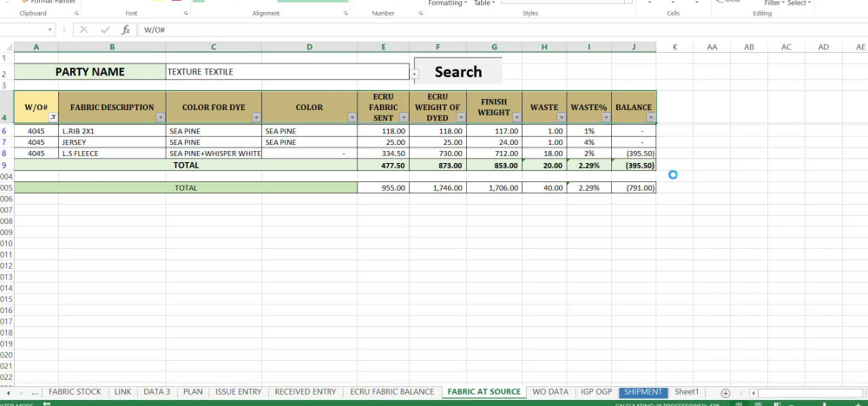Open the Alignment settings dialog launcher
868x406 pixels.
click(345, 13)
